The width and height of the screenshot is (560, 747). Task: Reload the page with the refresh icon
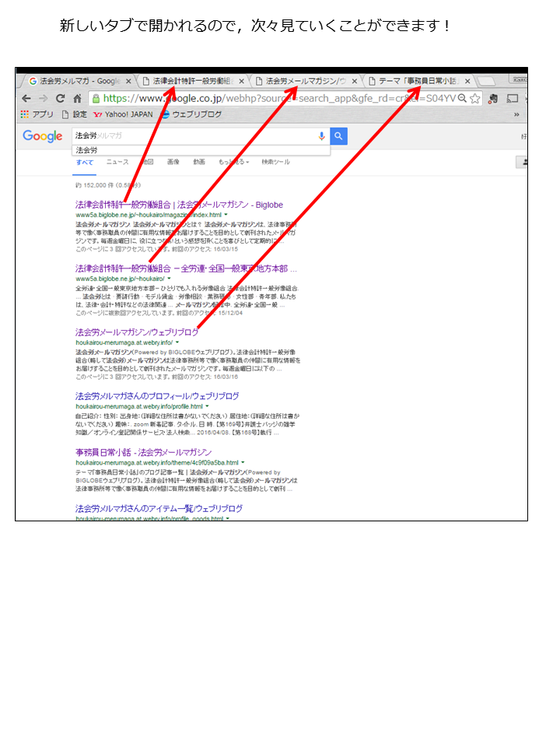coord(60,99)
